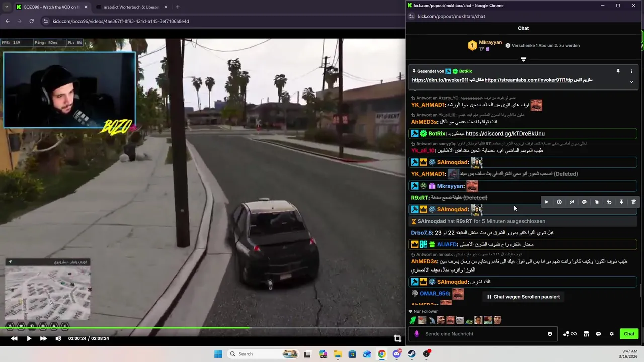644x362 pixels.
Task: Unpin the pinned BotRix message
Action: pos(618,72)
